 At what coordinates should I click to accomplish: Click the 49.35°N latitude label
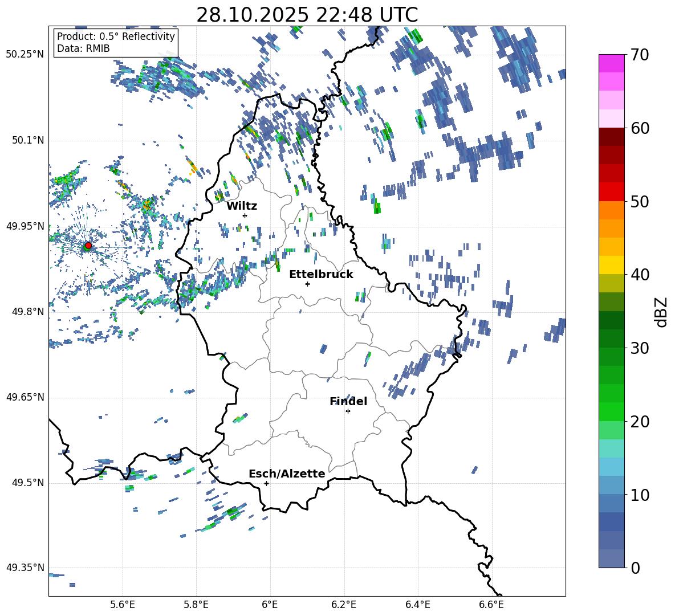tap(25, 568)
